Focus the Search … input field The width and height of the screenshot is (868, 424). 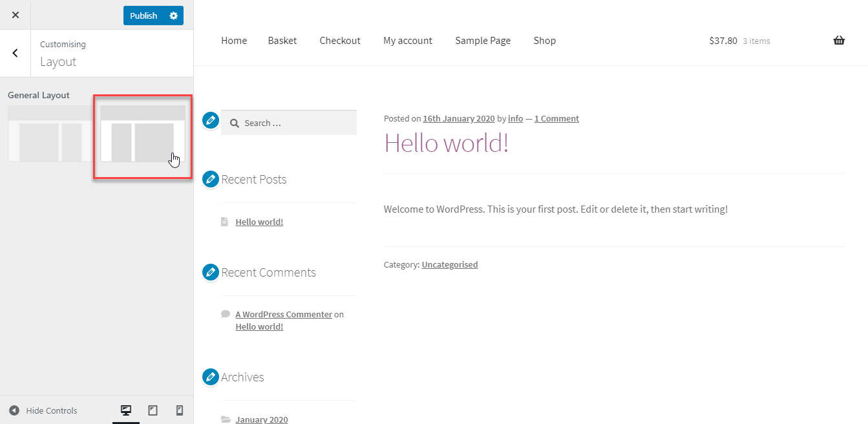[289, 123]
